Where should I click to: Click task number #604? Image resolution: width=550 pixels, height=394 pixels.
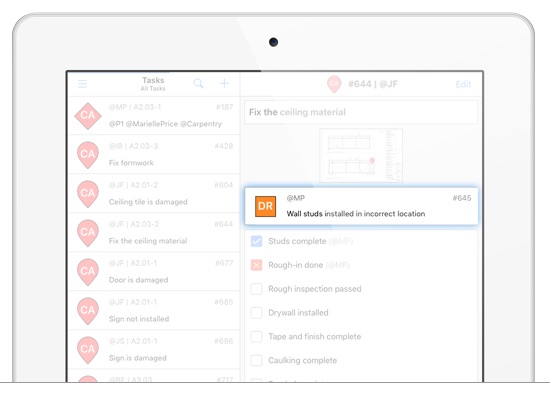click(224, 185)
